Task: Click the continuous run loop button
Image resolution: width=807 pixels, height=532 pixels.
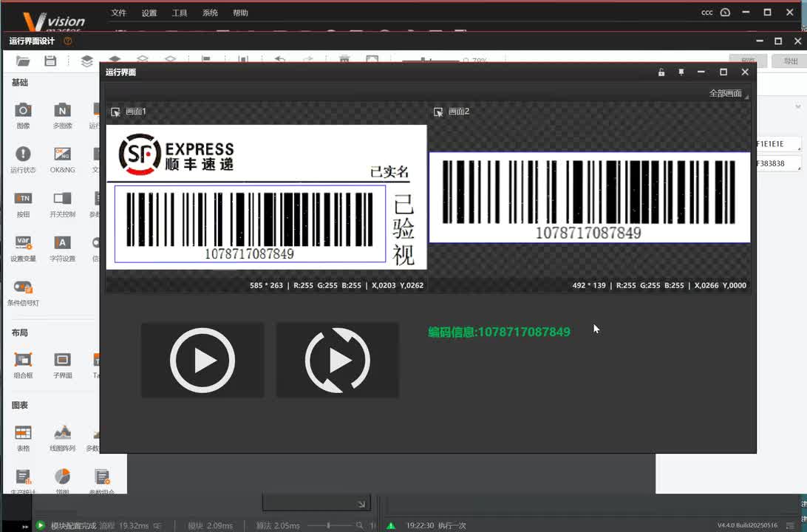Action: click(338, 360)
